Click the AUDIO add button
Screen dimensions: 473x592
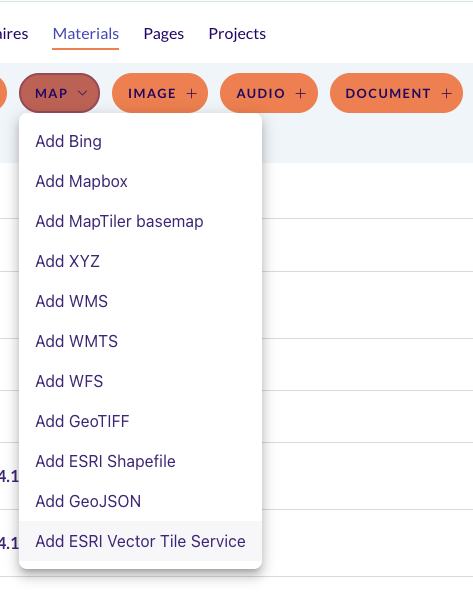tap(269, 93)
